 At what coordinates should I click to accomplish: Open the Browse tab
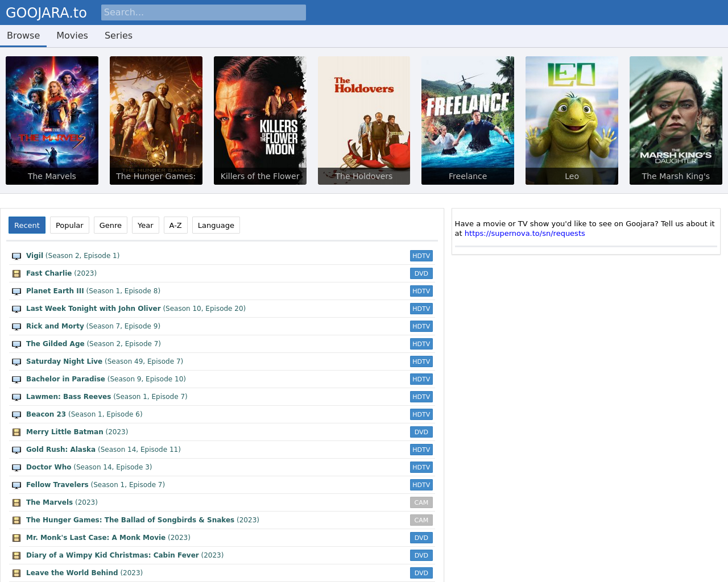(23, 35)
